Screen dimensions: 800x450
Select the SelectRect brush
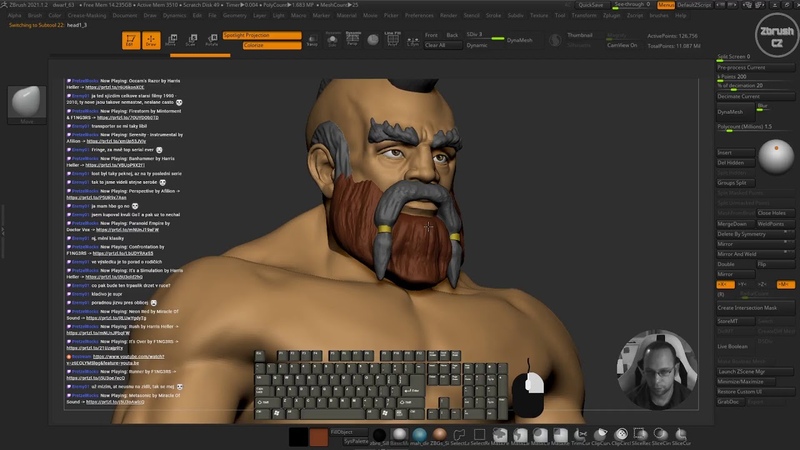tap(479, 435)
